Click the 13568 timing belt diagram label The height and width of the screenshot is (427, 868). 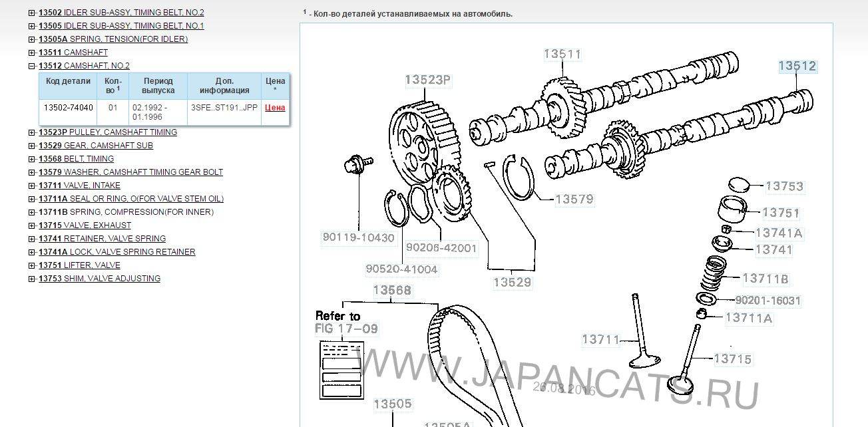point(391,291)
